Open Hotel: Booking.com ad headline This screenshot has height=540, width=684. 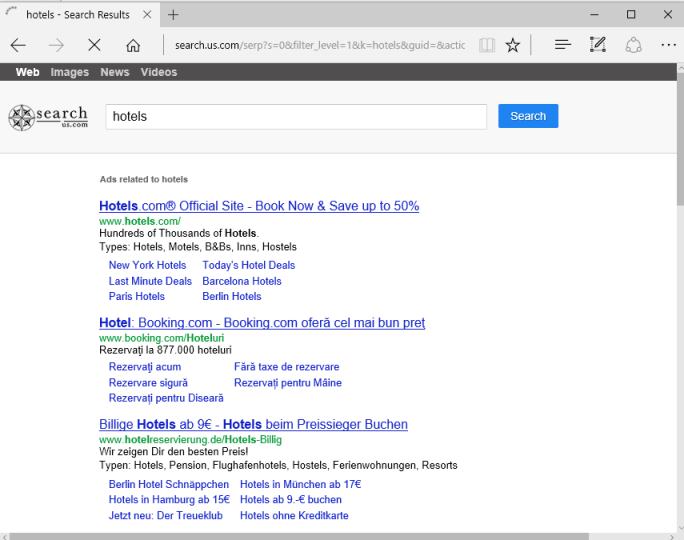262,323
